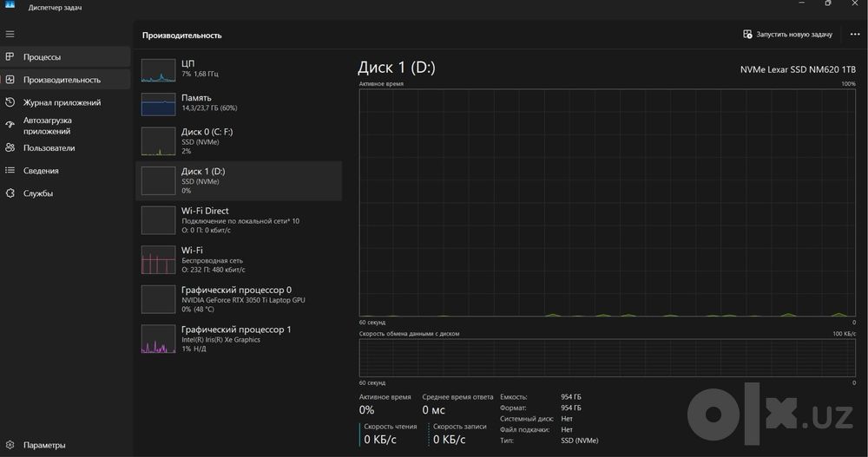The image size is (868, 457).
Task: Open the Службы page
Action: [65, 193]
